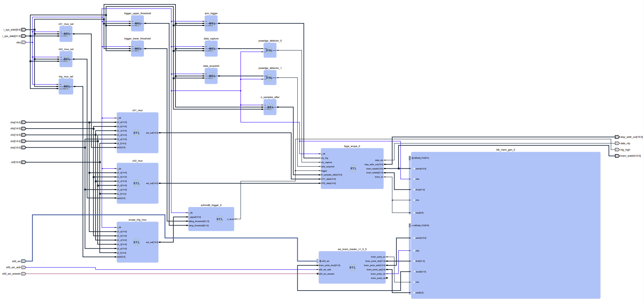The image size is (644, 303).
Task: Select the trig_high output port symbol
Action: coord(617,150)
